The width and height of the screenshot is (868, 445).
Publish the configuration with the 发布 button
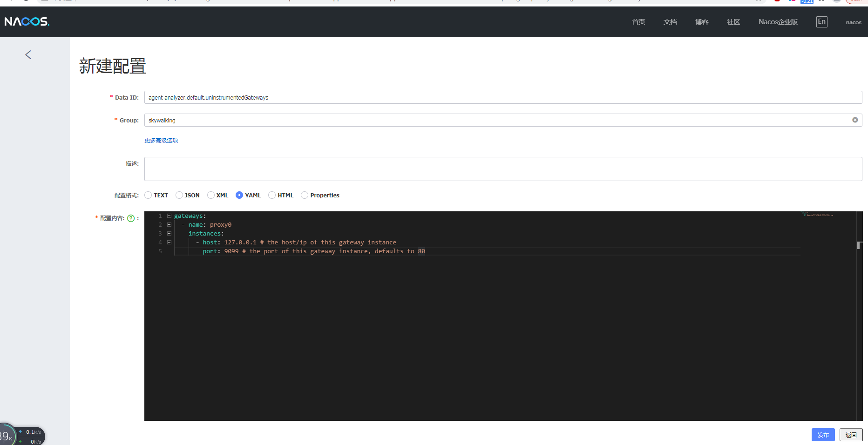(823, 434)
